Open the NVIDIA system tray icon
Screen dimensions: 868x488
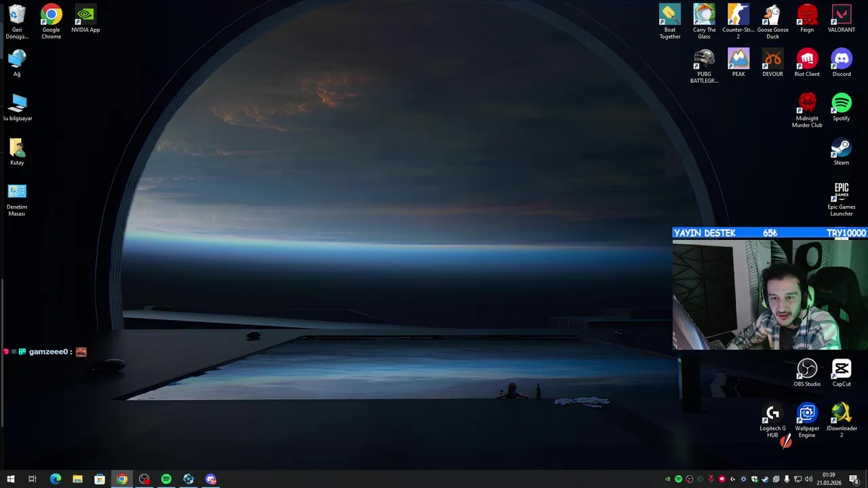(667, 479)
